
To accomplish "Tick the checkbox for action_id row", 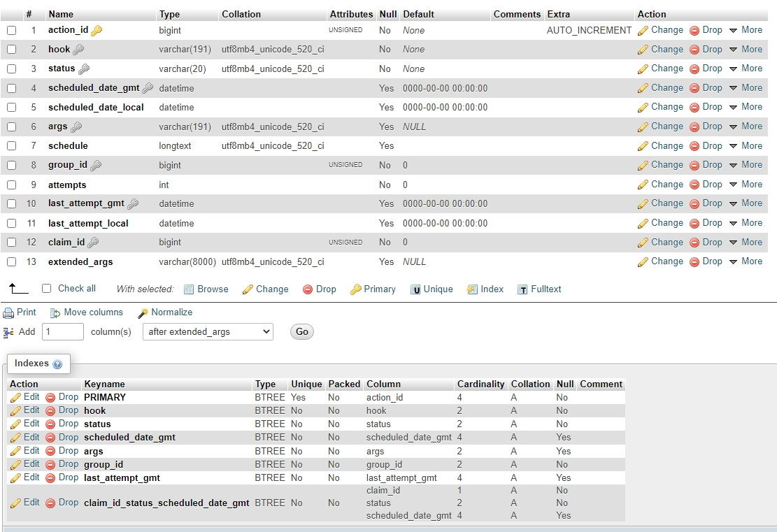I will click(11, 31).
